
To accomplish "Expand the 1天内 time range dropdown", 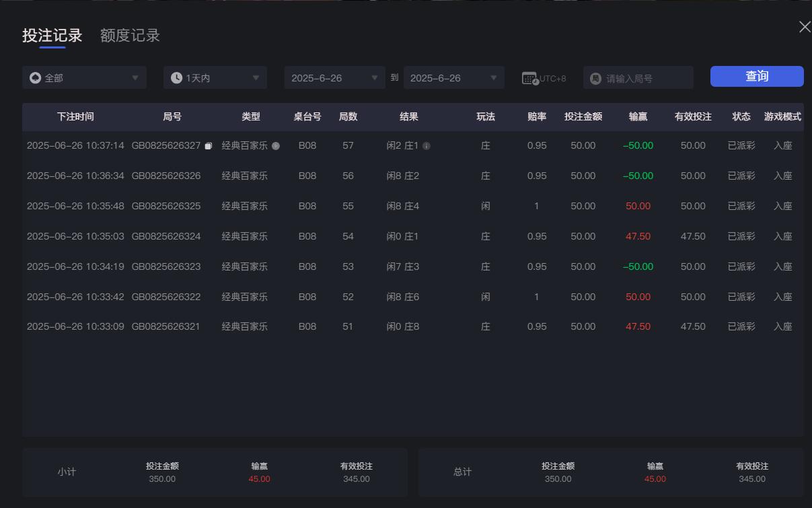I will point(214,77).
